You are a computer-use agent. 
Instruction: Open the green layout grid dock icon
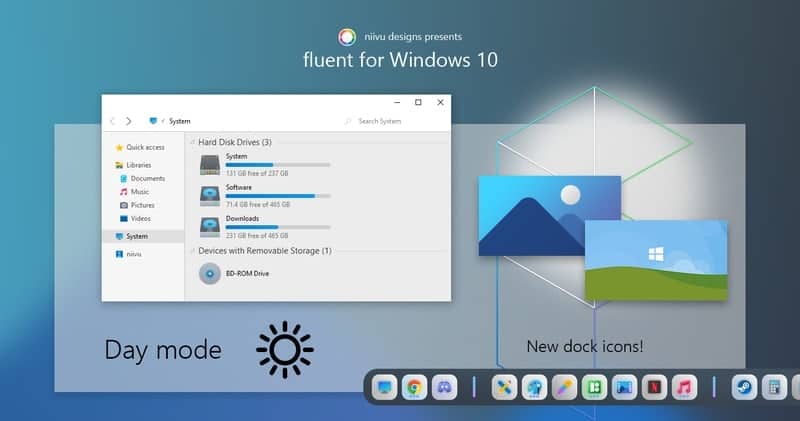pos(594,388)
